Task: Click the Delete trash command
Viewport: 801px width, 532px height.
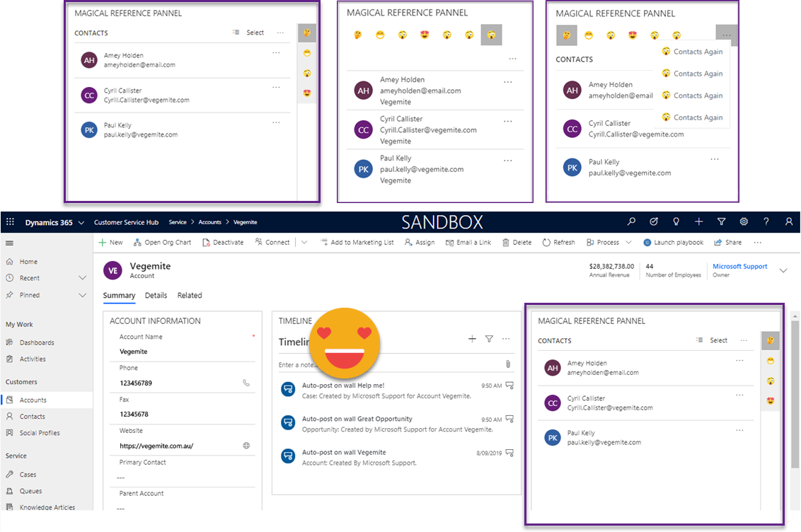Action: (x=517, y=243)
